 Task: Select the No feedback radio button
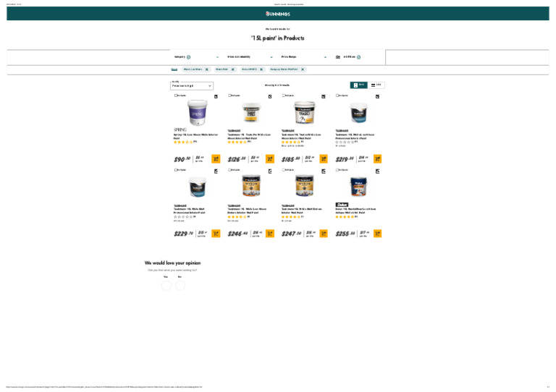pyautogui.click(x=180, y=285)
